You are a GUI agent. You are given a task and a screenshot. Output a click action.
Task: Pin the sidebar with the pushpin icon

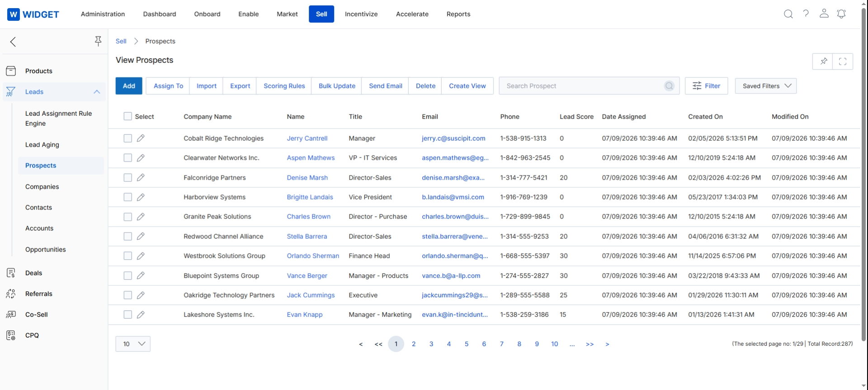[98, 42]
